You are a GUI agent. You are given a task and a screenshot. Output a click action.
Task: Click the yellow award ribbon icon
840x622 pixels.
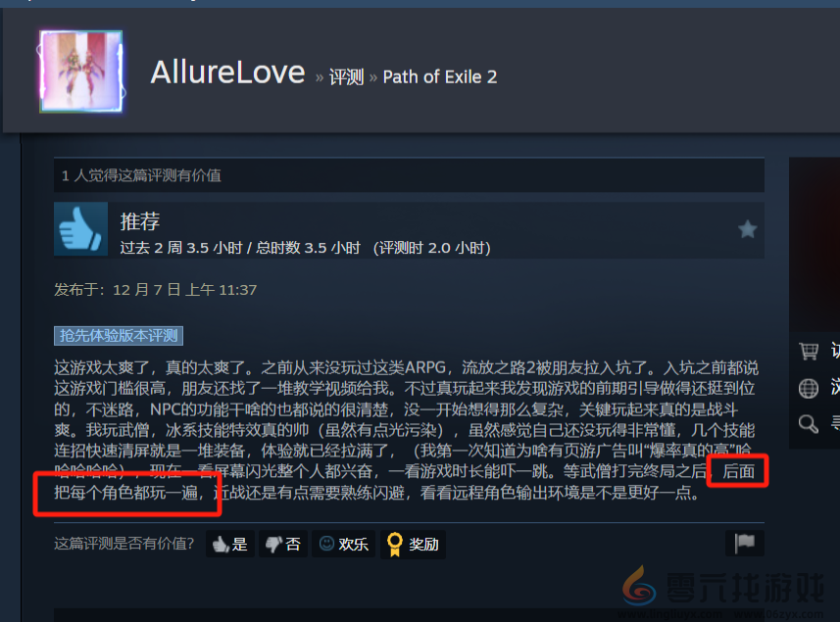tap(395, 545)
